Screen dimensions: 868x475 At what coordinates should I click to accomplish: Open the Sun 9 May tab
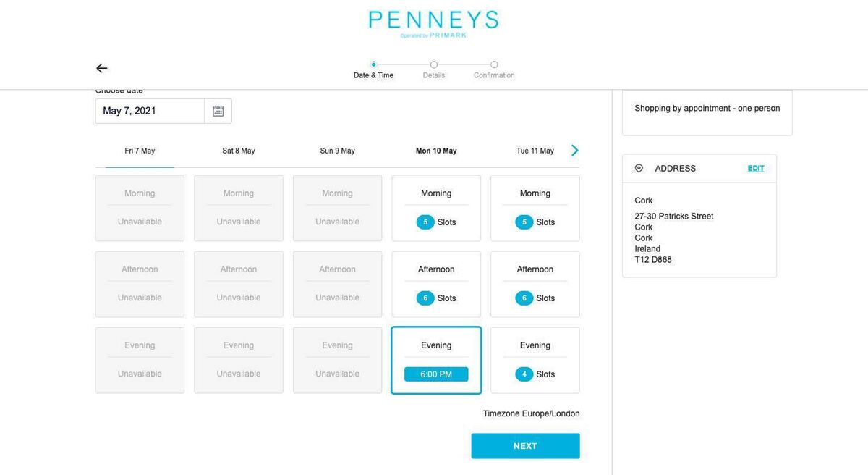coord(337,151)
